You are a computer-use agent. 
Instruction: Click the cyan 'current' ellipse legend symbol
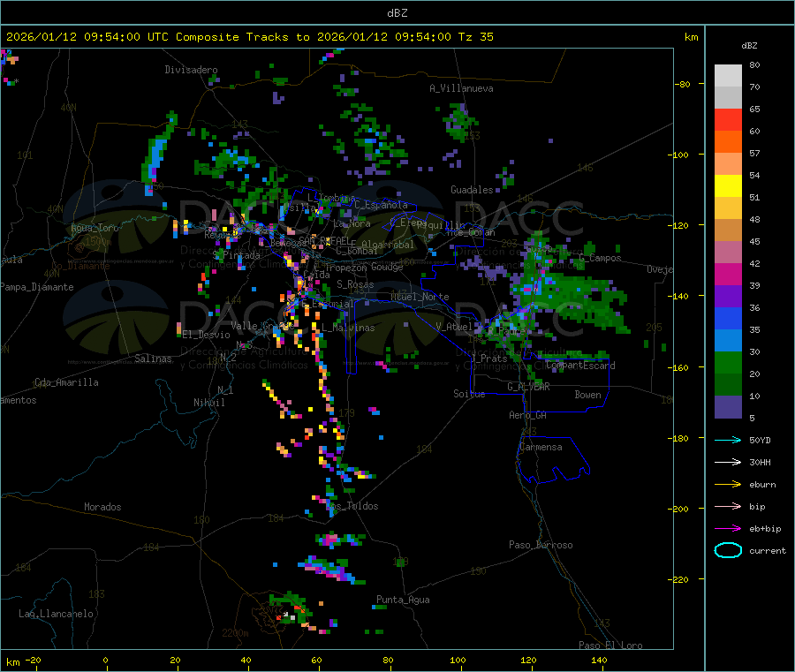click(728, 550)
